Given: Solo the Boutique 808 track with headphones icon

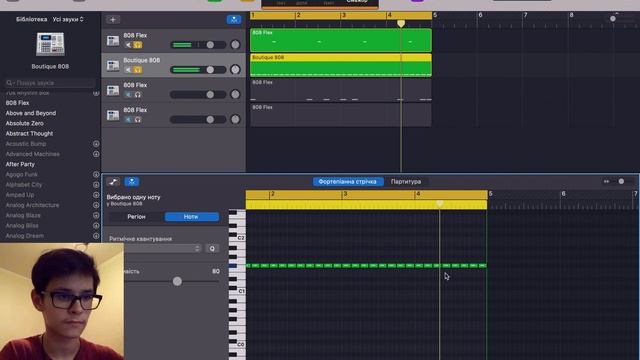Looking at the screenshot, I should 138,70.
